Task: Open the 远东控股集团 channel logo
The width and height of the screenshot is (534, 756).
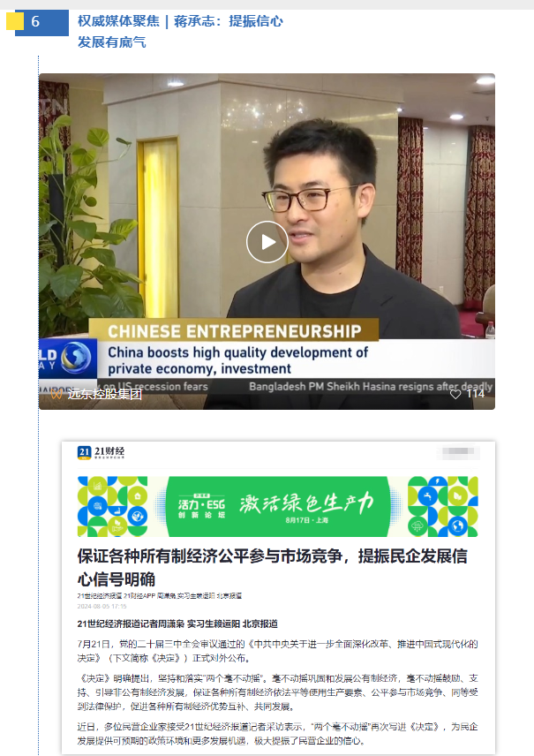Action: 56,394
